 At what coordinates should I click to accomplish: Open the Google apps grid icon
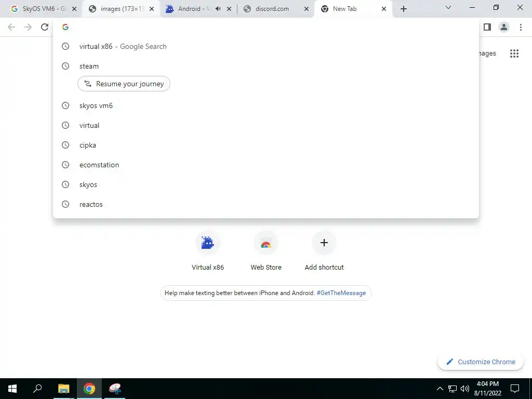coord(514,54)
